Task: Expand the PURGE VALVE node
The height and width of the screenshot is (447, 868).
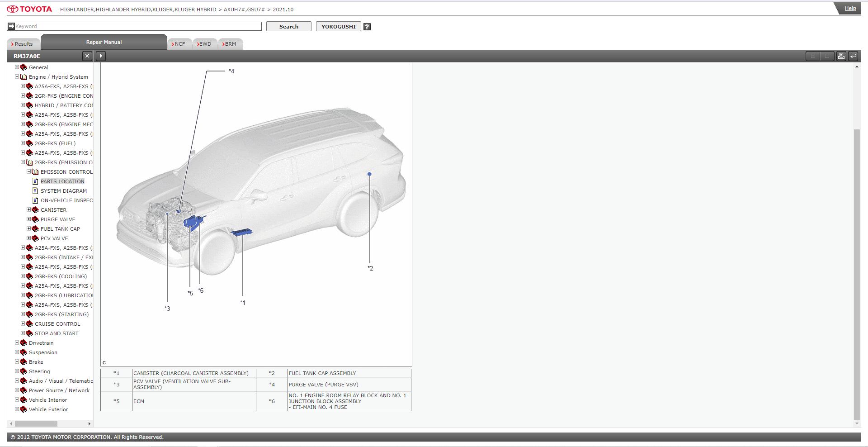Action: point(29,219)
